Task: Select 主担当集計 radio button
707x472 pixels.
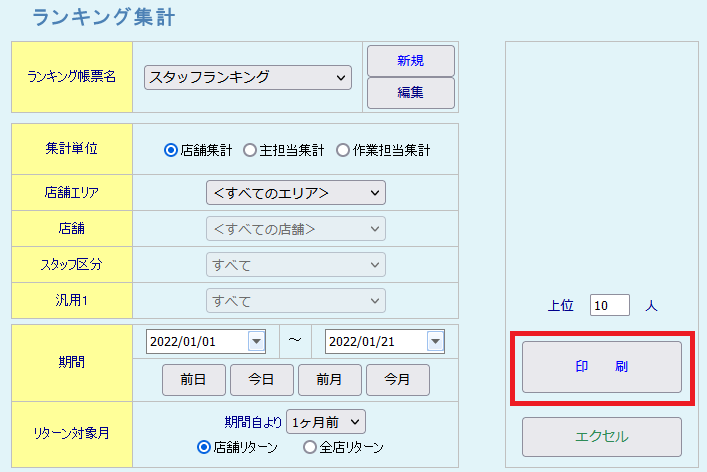Action: 250,150
